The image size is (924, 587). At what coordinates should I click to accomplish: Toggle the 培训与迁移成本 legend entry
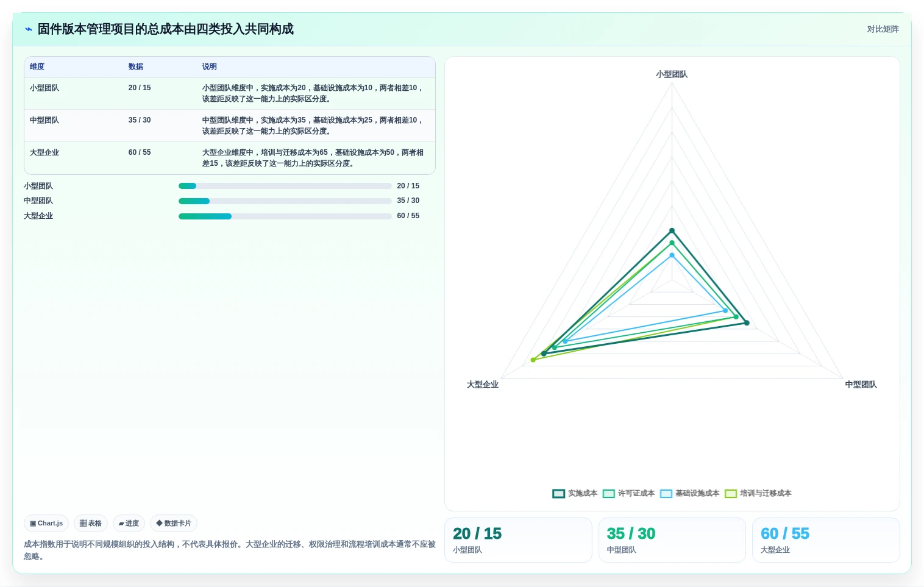pos(758,494)
